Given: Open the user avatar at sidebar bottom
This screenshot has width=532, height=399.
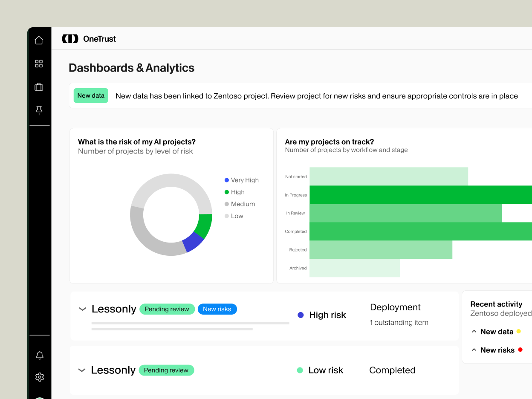Looking at the screenshot, I should [39, 397].
